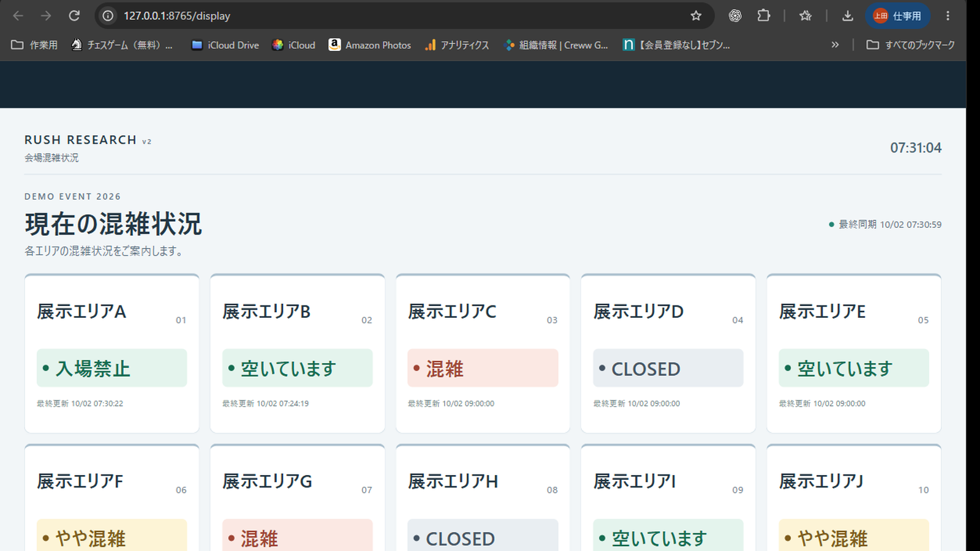Click the address bar URL 127.0.0.1:8765/display
This screenshot has width=980, height=551.
point(177,16)
